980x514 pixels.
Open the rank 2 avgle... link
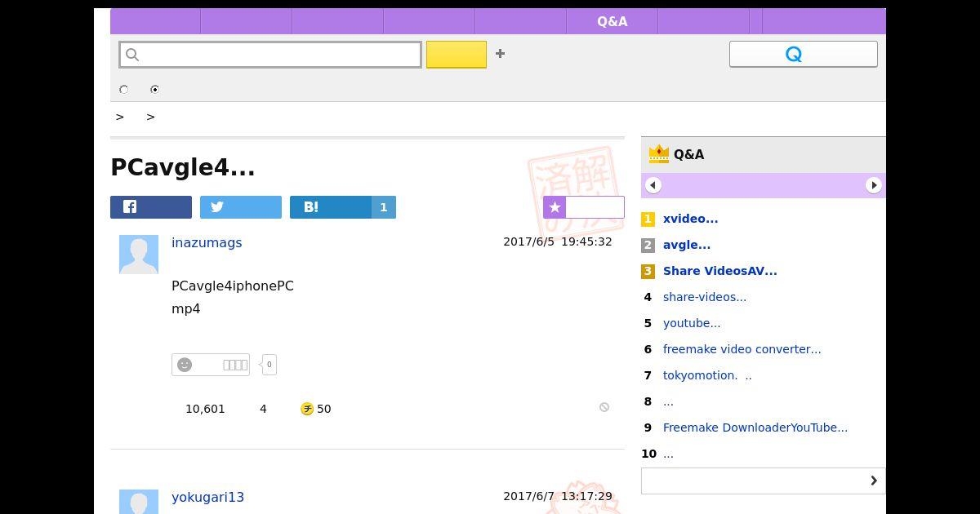pyautogui.click(x=687, y=245)
